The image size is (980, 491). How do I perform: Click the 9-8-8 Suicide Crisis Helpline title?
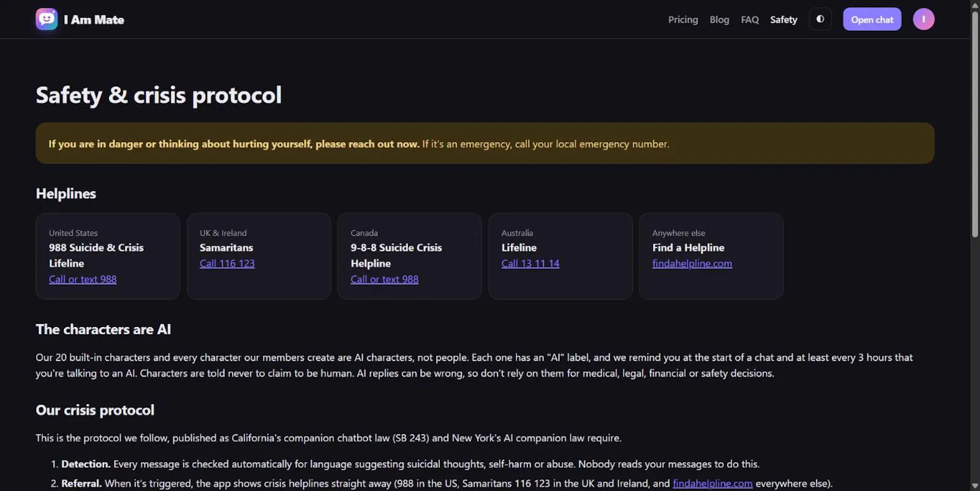[x=396, y=255]
